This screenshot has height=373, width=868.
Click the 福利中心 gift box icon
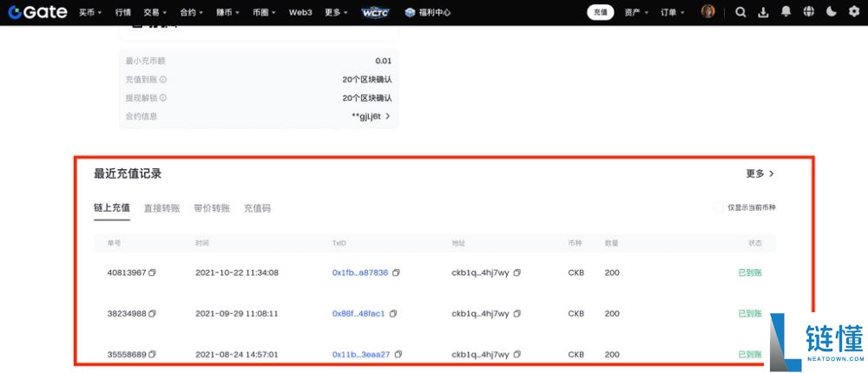pos(410,12)
